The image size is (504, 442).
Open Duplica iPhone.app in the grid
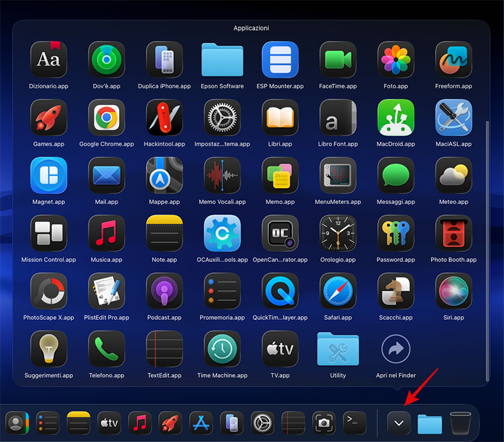click(164, 60)
